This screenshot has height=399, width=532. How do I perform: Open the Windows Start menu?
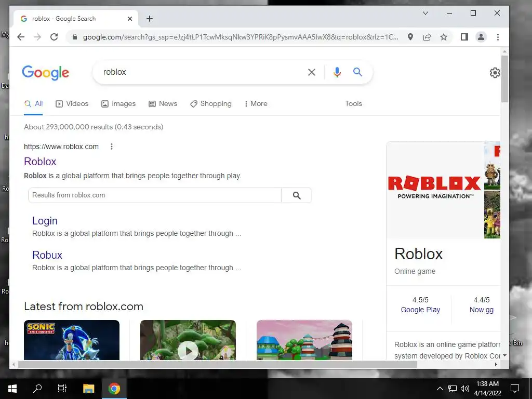click(x=12, y=389)
